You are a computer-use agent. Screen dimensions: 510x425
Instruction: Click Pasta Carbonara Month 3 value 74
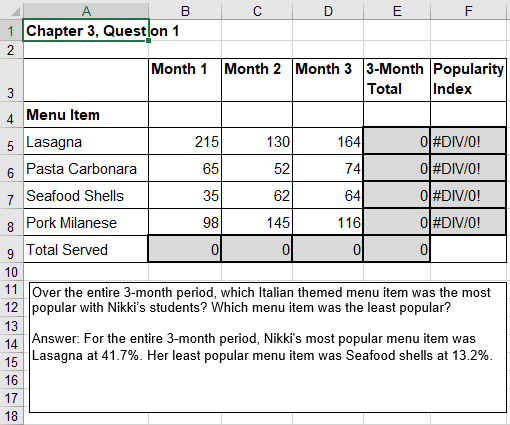328,168
